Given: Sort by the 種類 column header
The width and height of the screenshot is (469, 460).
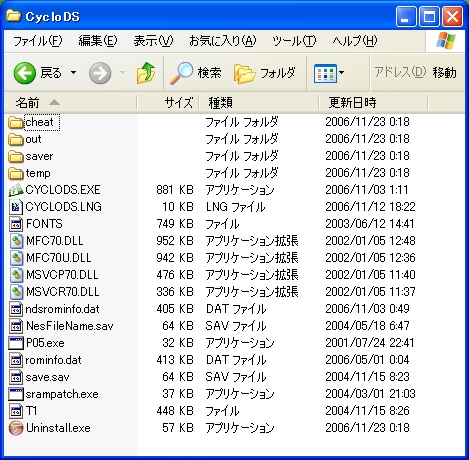Looking at the screenshot, I should click(x=259, y=103).
